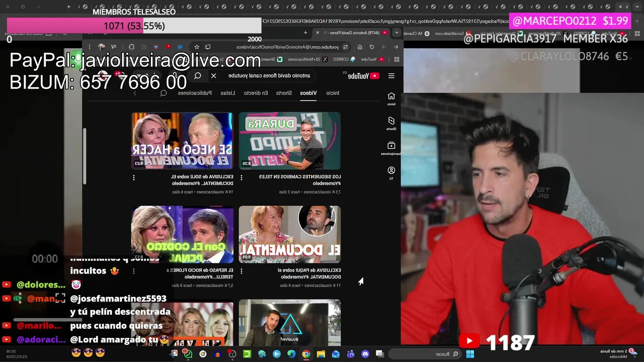
Task: Open Discord from the taskbar
Action: tap(365, 354)
